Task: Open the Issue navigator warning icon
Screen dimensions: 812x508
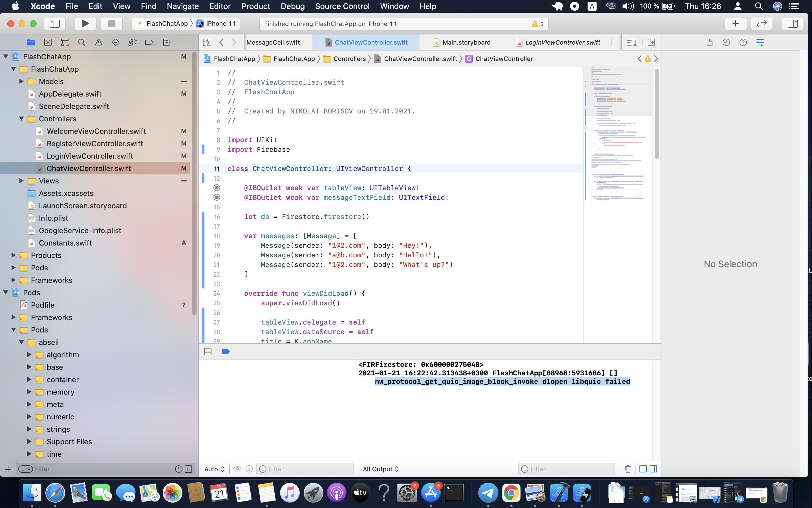Action: 99,42
